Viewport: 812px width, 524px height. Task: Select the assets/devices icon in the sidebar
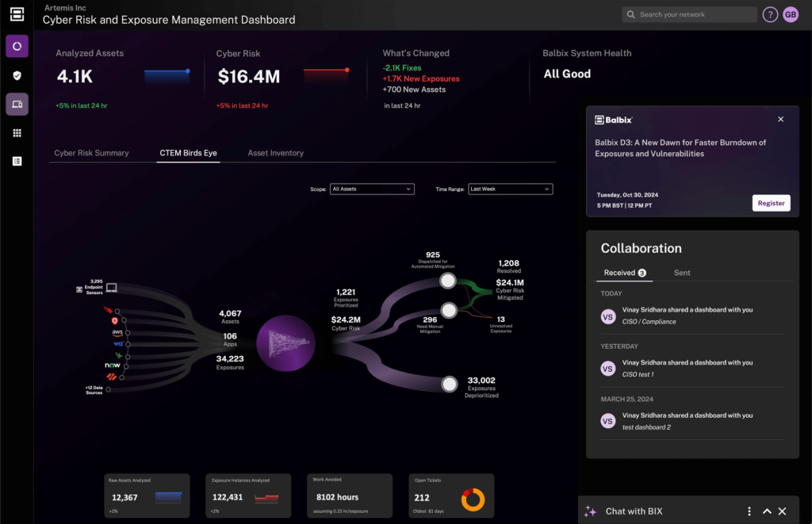(x=17, y=104)
